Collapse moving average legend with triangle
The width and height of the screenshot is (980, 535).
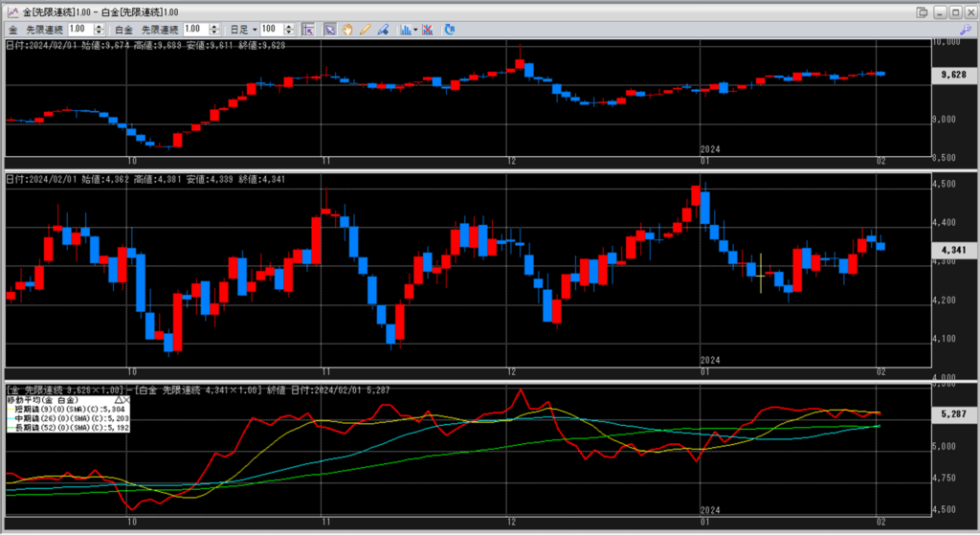[119, 400]
